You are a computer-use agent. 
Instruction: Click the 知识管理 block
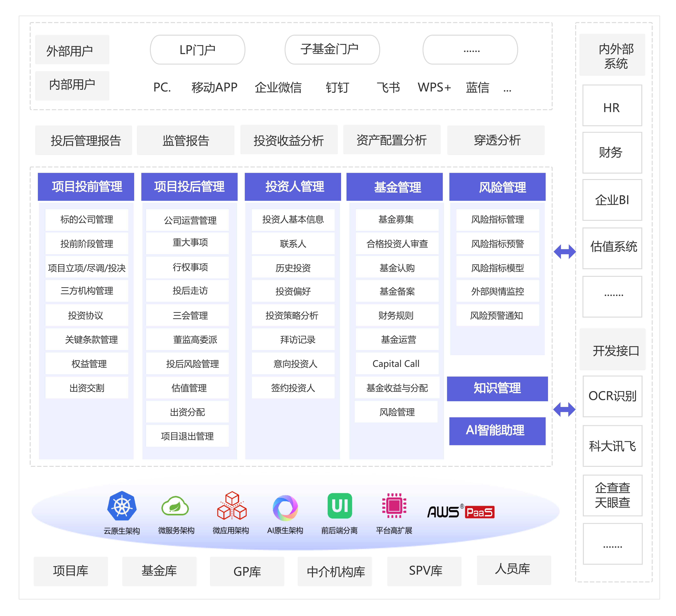pyautogui.click(x=497, y=389)
